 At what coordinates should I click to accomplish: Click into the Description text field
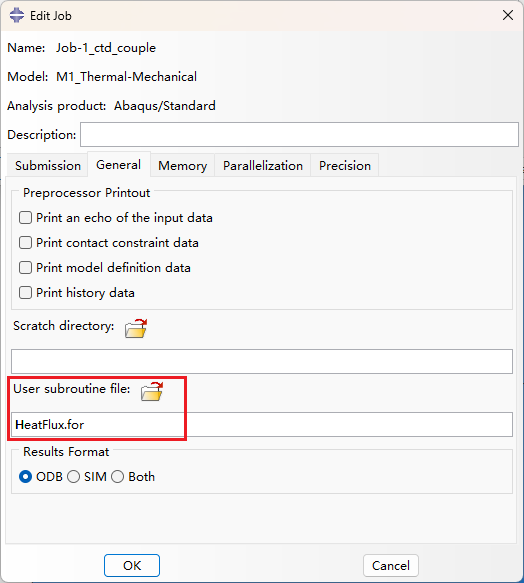point(299,135)
